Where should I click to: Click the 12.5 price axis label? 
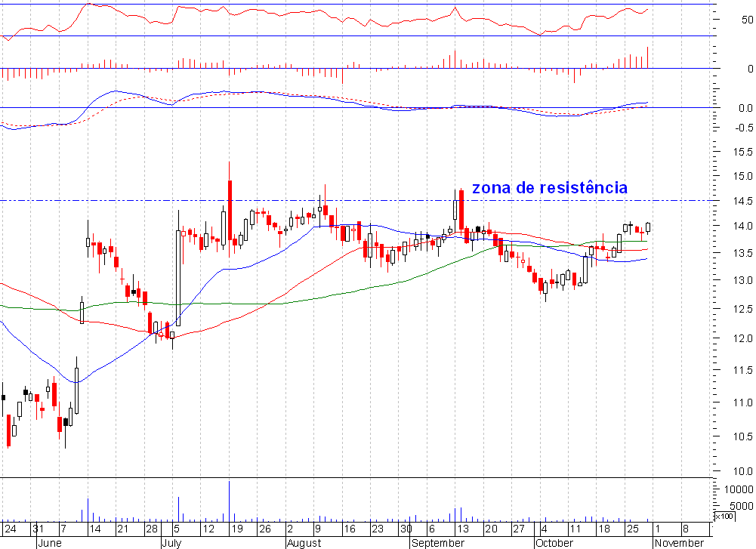coord(743,310)
